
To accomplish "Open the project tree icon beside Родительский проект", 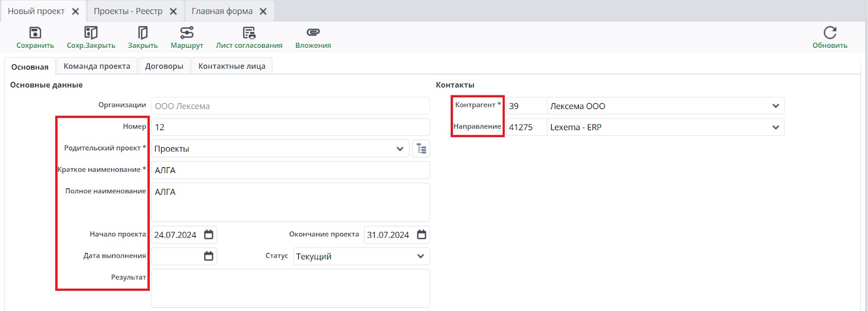I will click(x=422, y=149).
